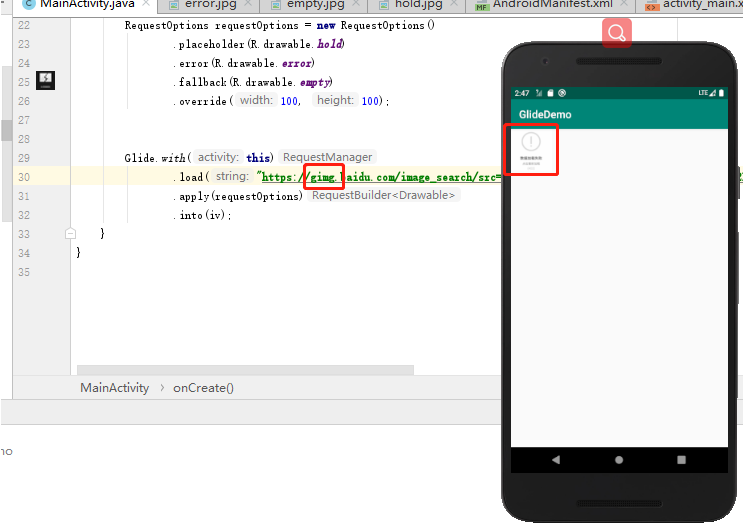743x526 pixels.
Task: Click the RequestManager inlay hint
Action: [327, 157]
